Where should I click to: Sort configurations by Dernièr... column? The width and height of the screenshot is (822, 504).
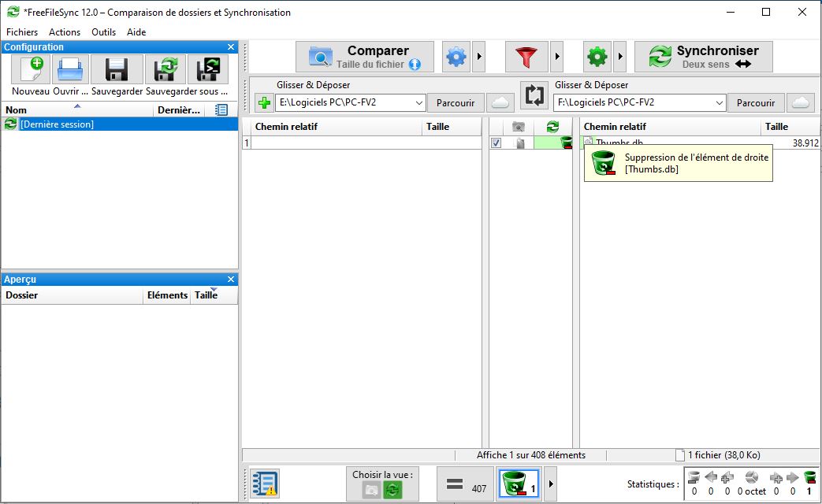(x=179, y=110)
